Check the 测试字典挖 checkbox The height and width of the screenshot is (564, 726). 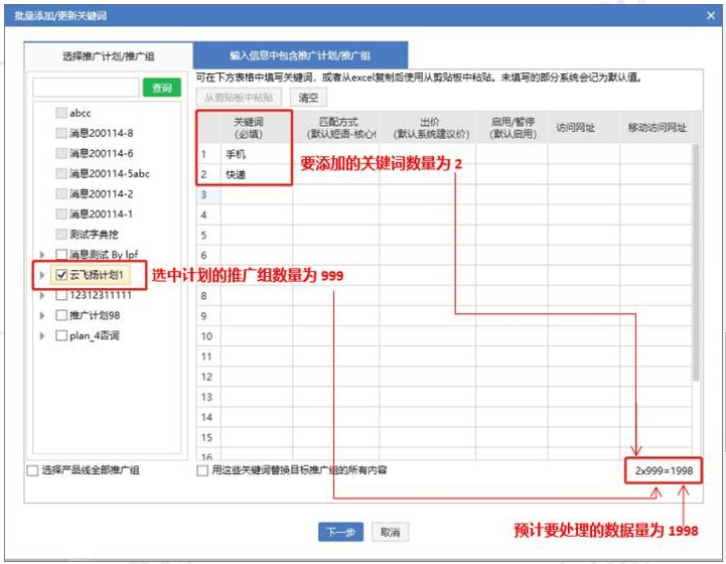(61, 234)
